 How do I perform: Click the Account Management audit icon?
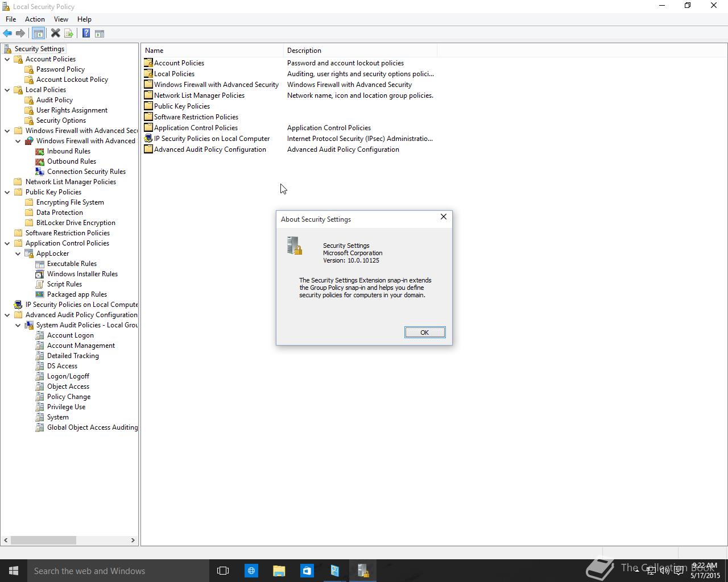pyautogui.click(x=40, y=346)
